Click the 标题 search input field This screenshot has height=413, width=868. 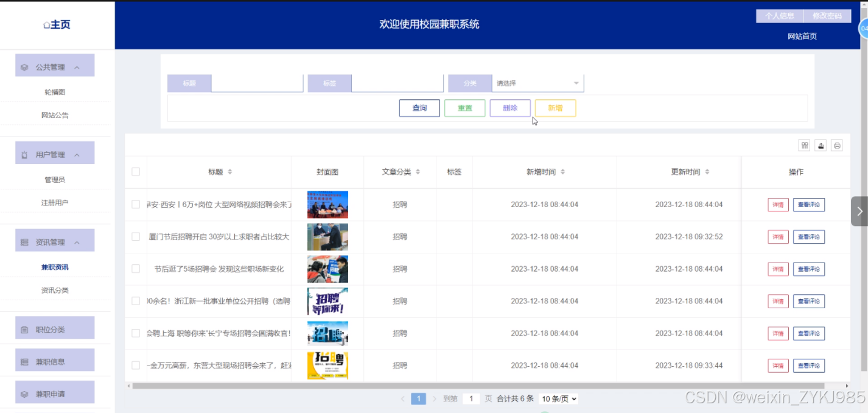pyautogui.click(x=257, y=83)
